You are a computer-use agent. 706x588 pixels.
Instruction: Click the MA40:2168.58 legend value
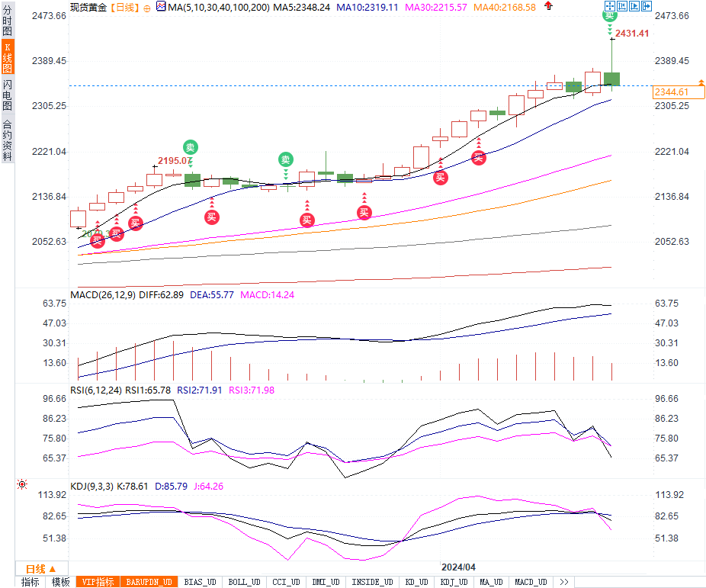[505, 8]
